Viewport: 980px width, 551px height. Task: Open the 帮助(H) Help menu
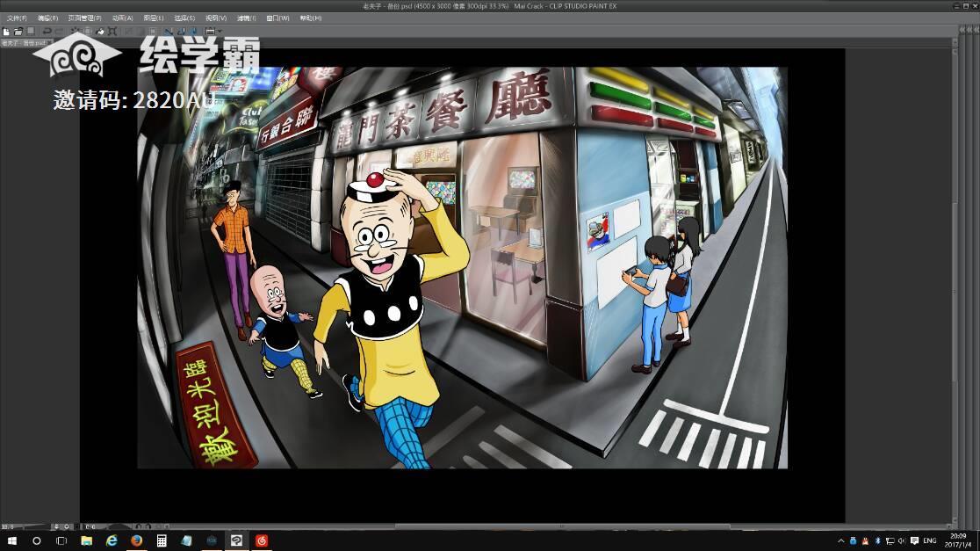click(311, 18)
